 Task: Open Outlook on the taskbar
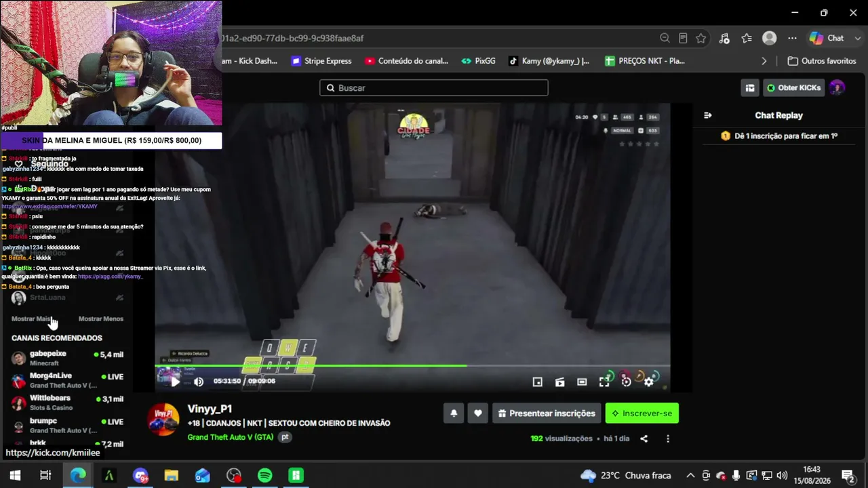point(203,475)
